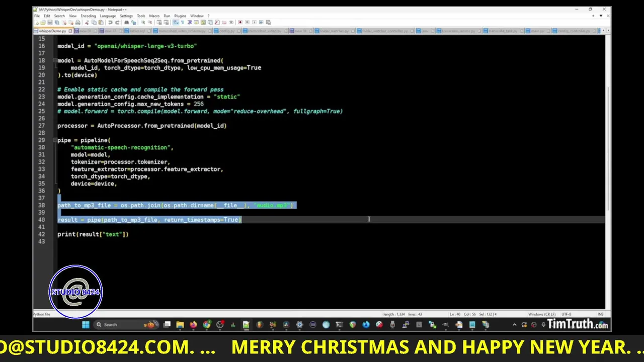Click the Cut scissors toolbar icon

[x=87, y=22]
